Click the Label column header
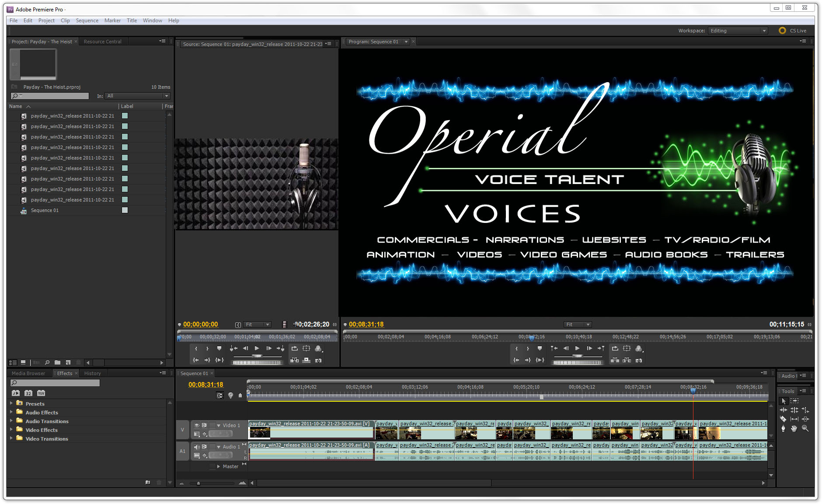 click(127, 106)
